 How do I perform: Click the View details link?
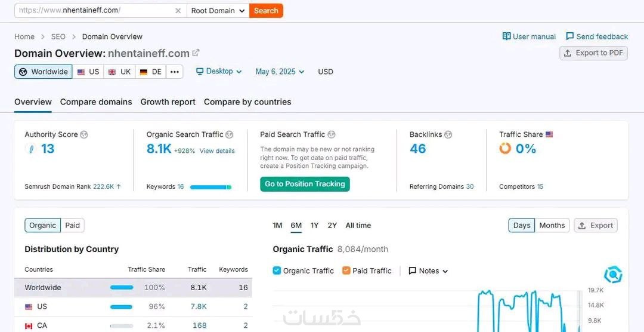tap(217, 151)
